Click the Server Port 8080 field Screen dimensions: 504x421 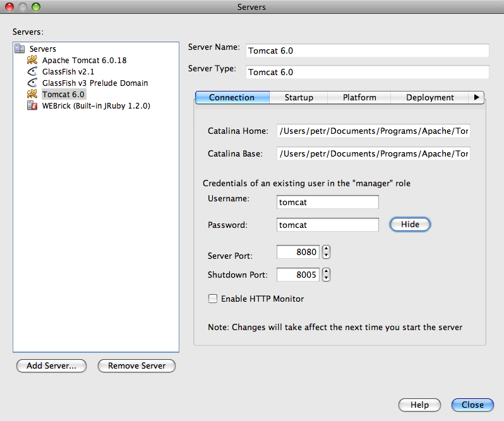(298, 252)
